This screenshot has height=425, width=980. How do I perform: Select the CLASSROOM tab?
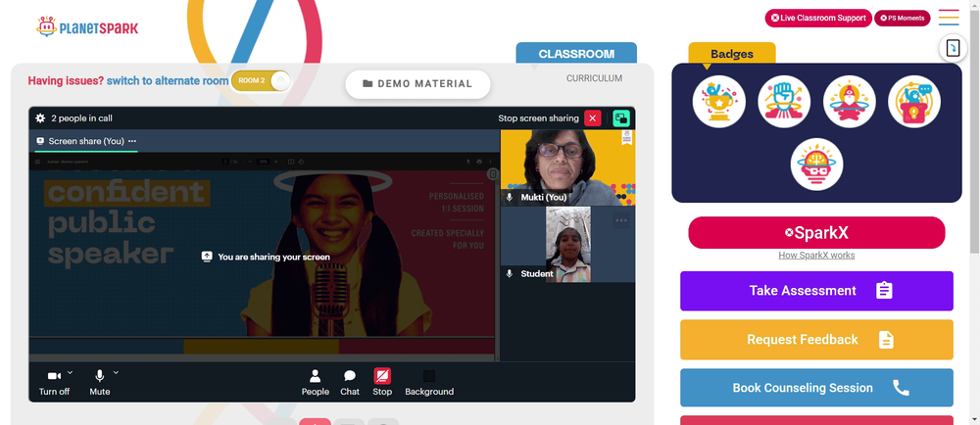coord(576,54)
